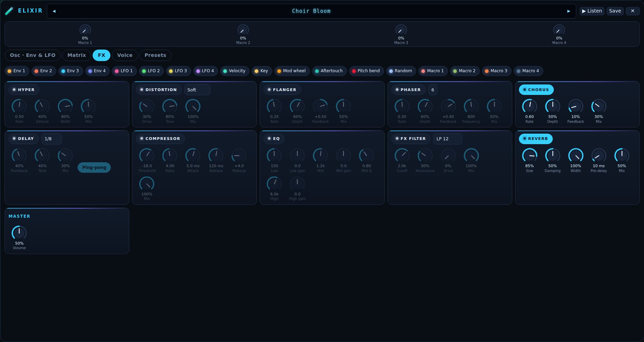Switch to the Osc · Env & LFO tab

coord(32,55)
